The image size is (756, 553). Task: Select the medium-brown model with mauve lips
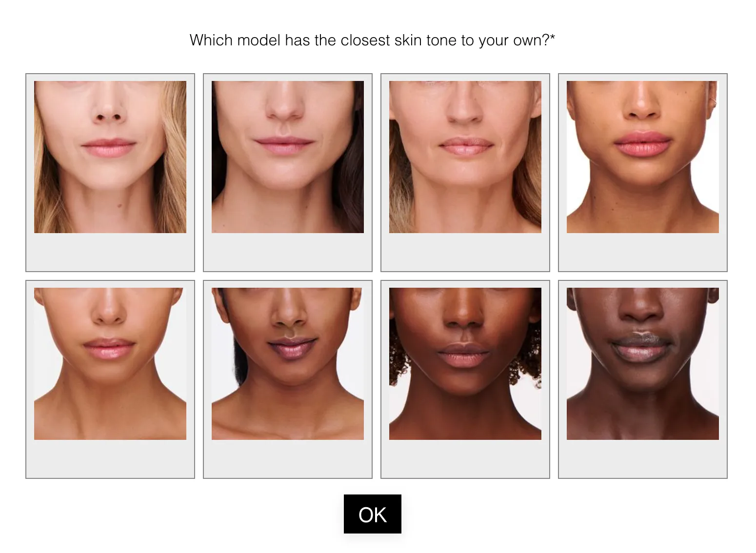[x=288, y=364]
